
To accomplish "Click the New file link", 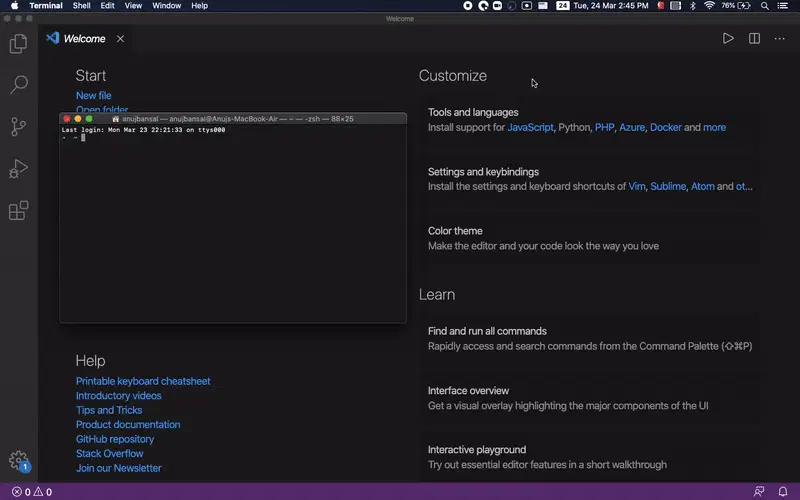I will click(x=93, y=95).
